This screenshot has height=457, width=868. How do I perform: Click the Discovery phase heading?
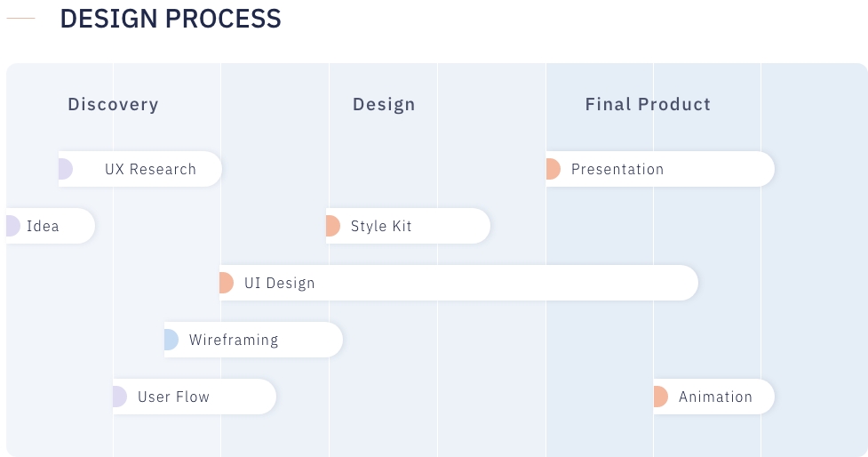click(x=113, y=104)
